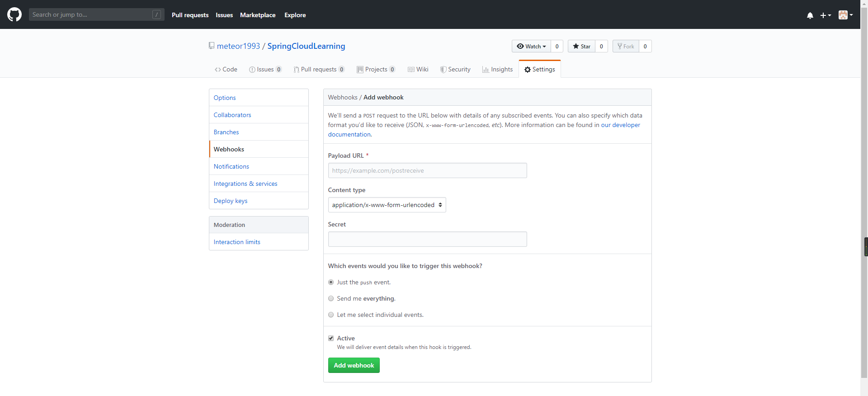Open the developer documentation link
The image size is (868, 396).
(x=620, y=125)
